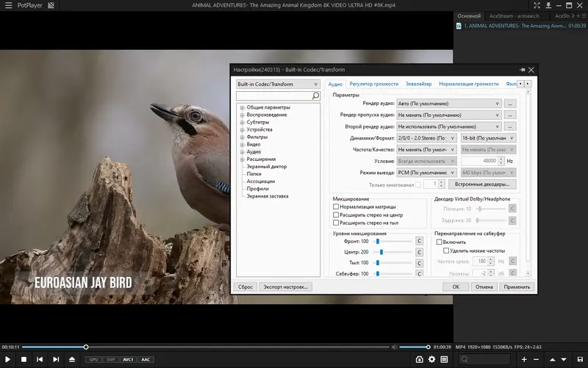This screenshot has height=368, width=588.
Task: Enable the "Нормализация матрицы" checkbox
Action: (336, 206)
